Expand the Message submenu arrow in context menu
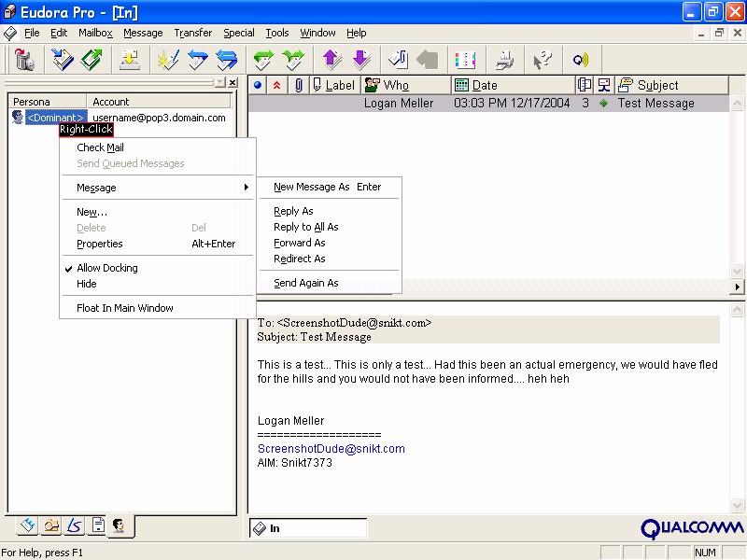The height and width of the screenshot is (560, 747). pyautogui.click(x=247, y=188)
